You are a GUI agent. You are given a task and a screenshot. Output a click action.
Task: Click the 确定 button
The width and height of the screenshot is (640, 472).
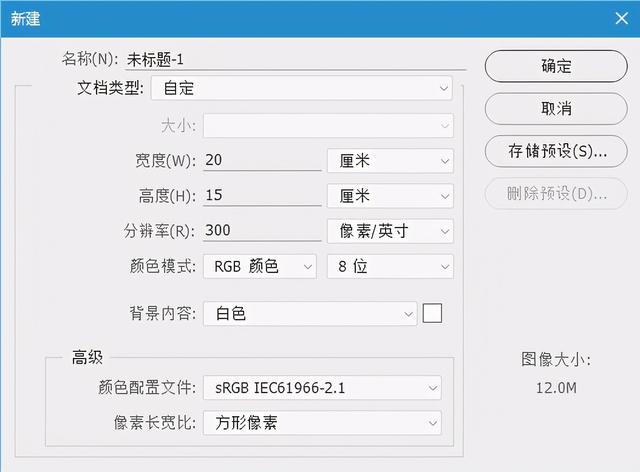[556, 66]
